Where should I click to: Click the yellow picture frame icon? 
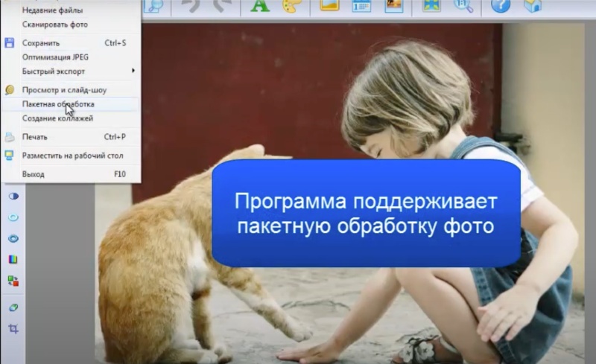(x=329, y=5)
